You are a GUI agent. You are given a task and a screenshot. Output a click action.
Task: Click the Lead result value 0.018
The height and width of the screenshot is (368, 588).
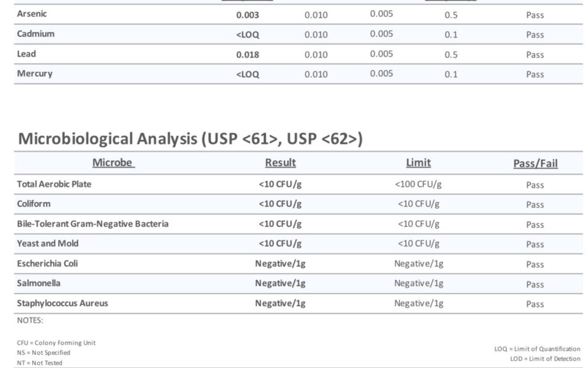point(248,55)
